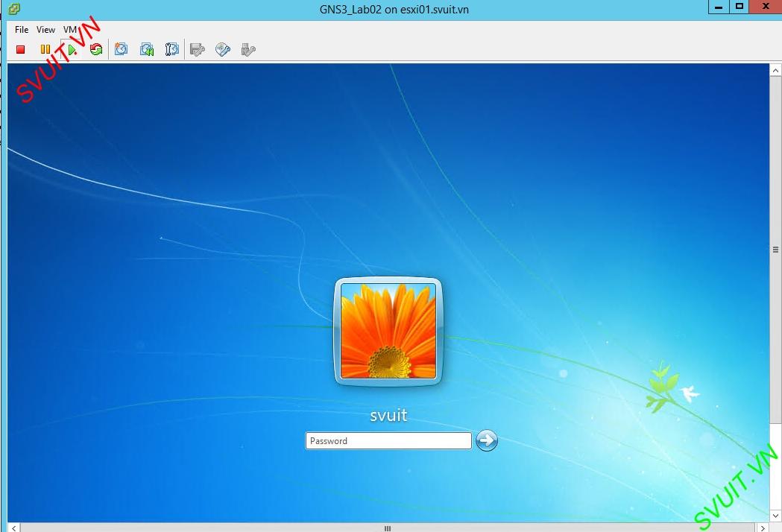Reset the virtual machine via restart icon

(x=96, y=49)
